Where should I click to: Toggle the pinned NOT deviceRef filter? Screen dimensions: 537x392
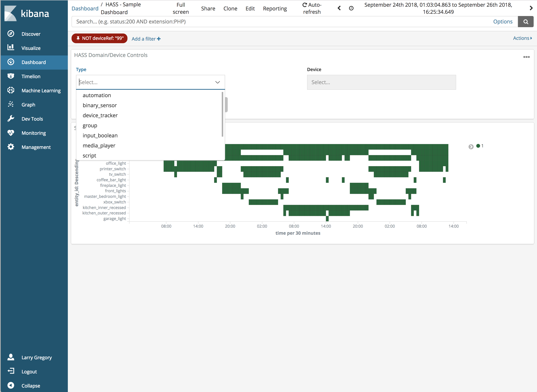pos(99,39)
